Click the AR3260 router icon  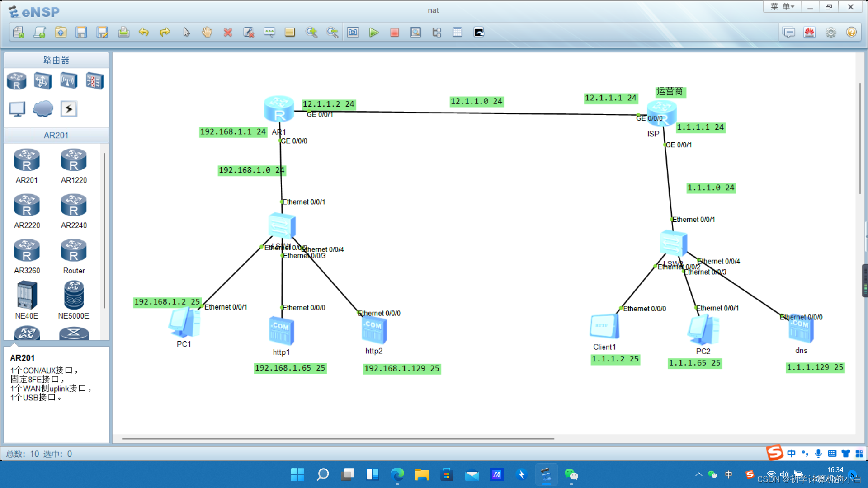[27, 250]
